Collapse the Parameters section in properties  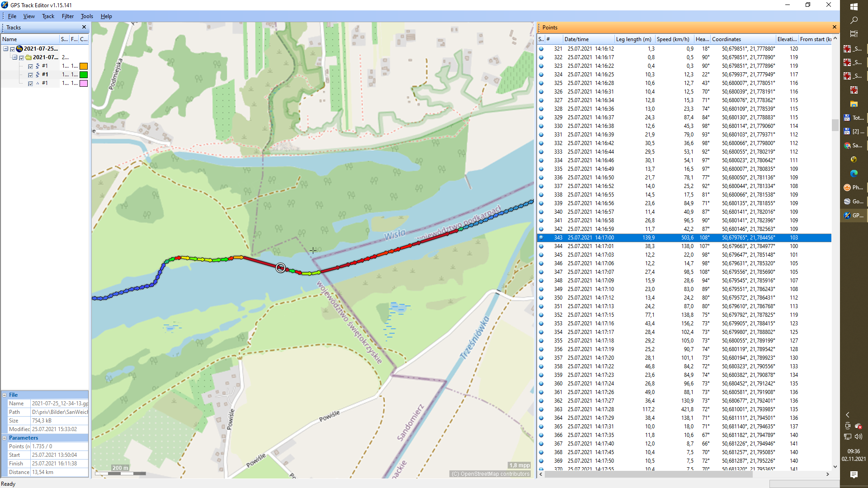(x=5, y=438)
